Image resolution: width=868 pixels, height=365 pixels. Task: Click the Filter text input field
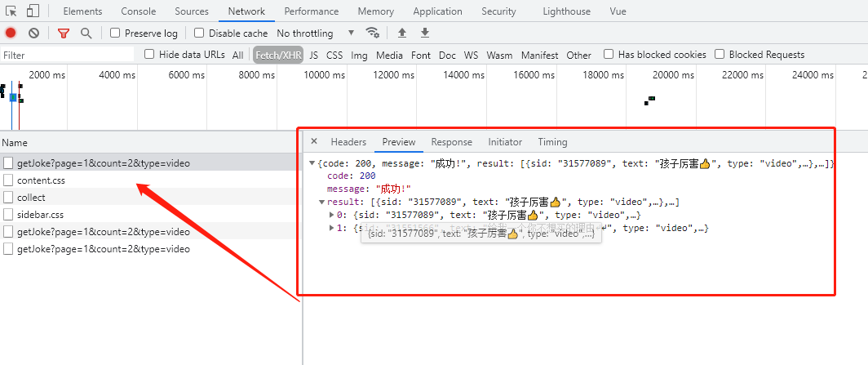click(x=67, y=55)
